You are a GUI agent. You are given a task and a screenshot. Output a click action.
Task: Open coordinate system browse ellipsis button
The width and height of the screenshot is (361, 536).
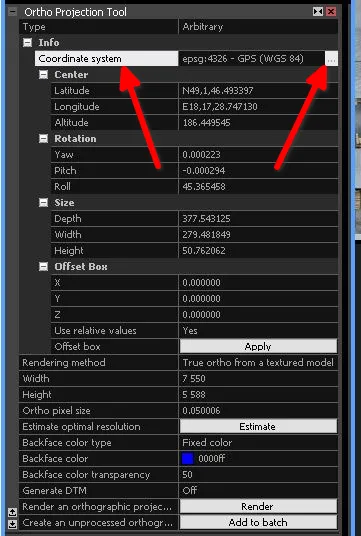click(x=331, y=59)
